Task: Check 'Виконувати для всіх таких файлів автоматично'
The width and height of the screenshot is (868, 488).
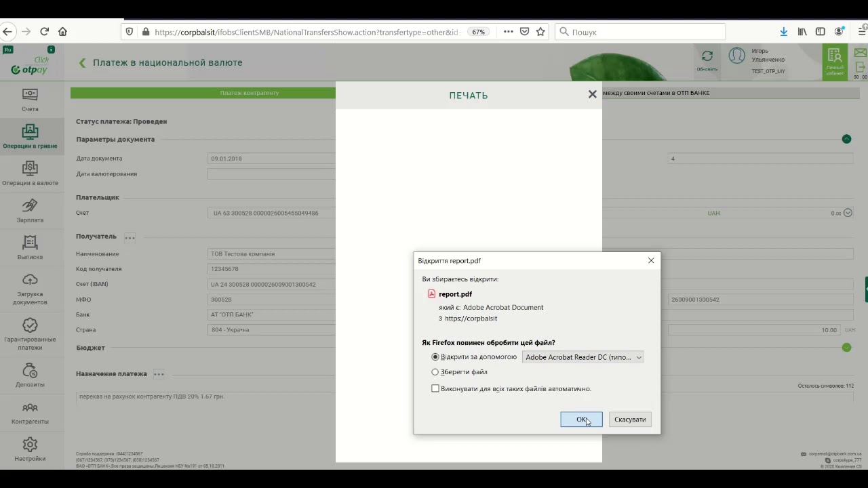Action: tap(435, 389)
